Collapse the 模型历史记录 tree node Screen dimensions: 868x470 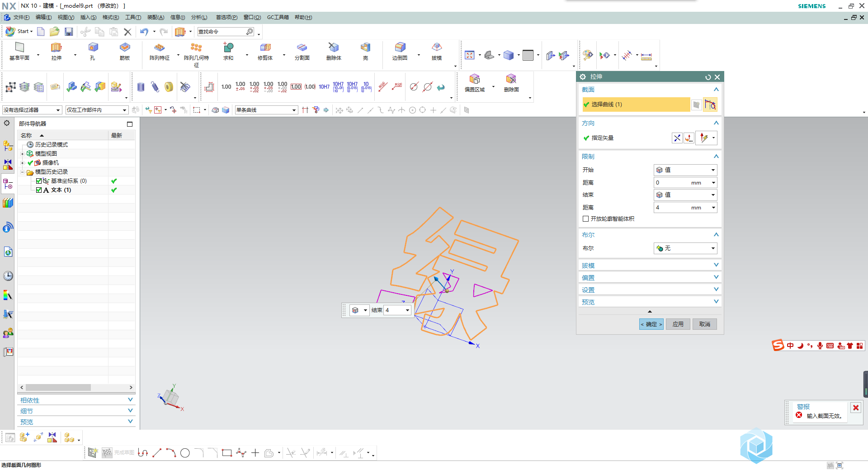coord(22,172)
